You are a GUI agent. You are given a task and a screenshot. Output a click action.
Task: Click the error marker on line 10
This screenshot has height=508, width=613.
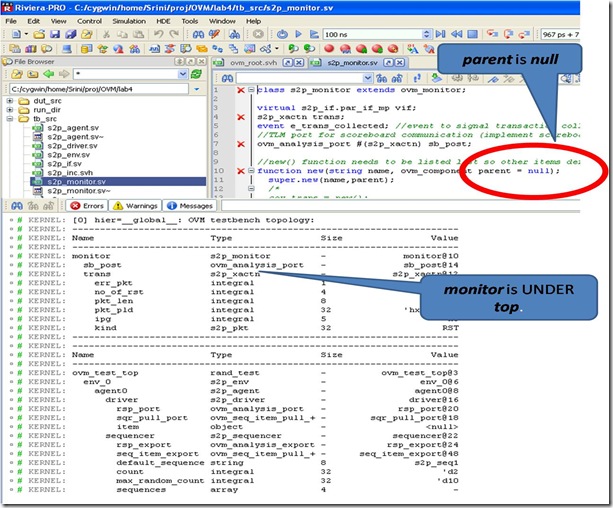click(x=241, y=170)
